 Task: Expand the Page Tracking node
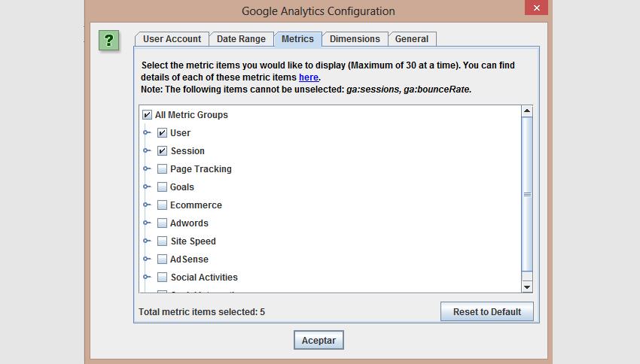click(x=147, y=168)
